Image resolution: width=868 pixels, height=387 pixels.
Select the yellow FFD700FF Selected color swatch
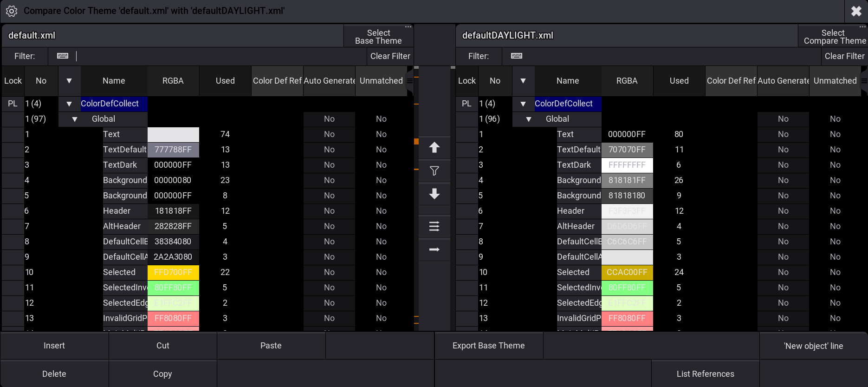coord(173,272)
